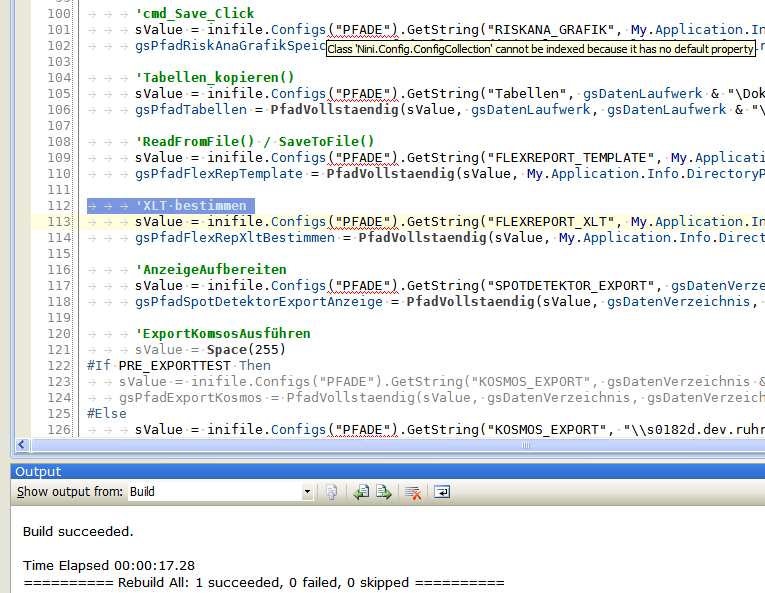Viewport: 765px width, 593px height.
Task: Click the 'Time Elapsed 00:00:17.28' line
Action: (x=109, y=566)
